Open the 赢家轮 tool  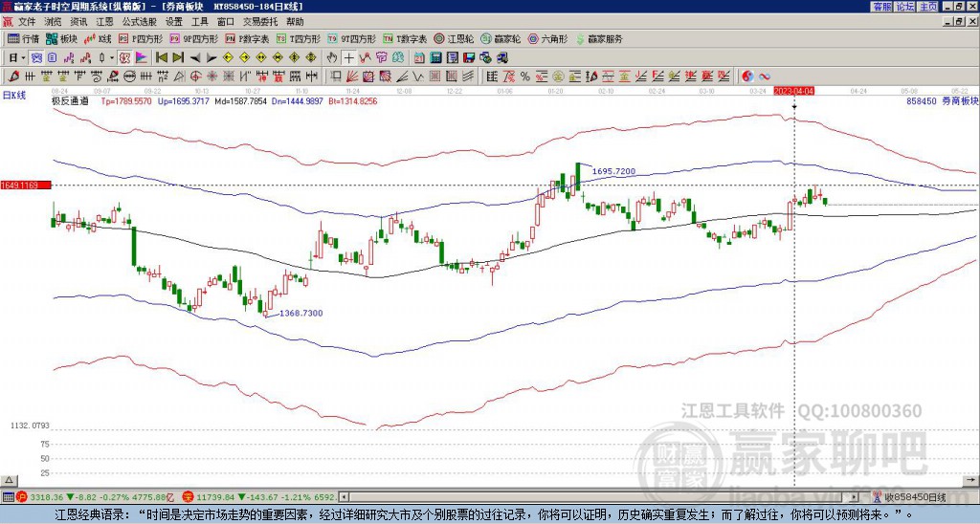point(501,38)
